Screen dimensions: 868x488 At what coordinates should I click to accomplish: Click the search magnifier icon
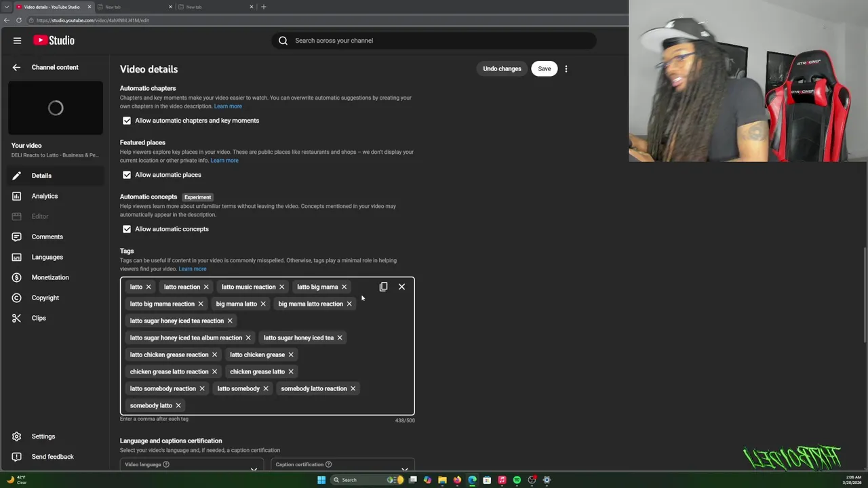283,41
